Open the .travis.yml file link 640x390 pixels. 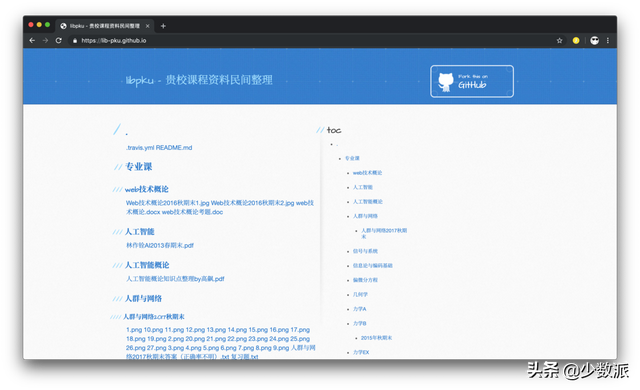(x=140, y=148)
